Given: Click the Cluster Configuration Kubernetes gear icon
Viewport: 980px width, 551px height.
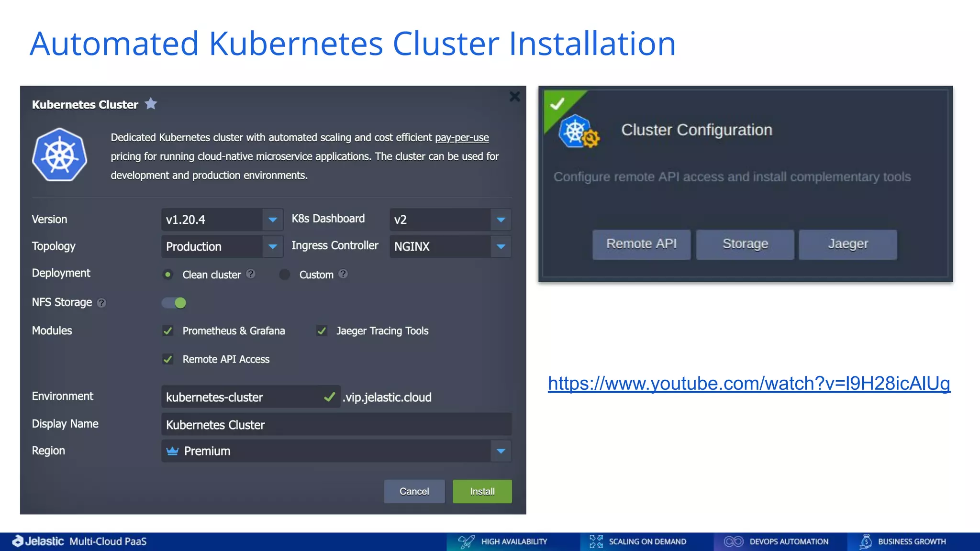Looking at the screenshot, I should pos(579,132).
